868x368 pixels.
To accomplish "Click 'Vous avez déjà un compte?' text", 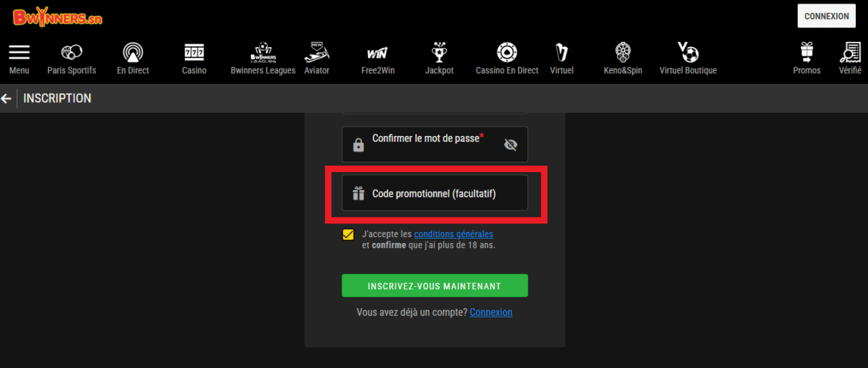I will pyautogui.click(x=412, y=312).
